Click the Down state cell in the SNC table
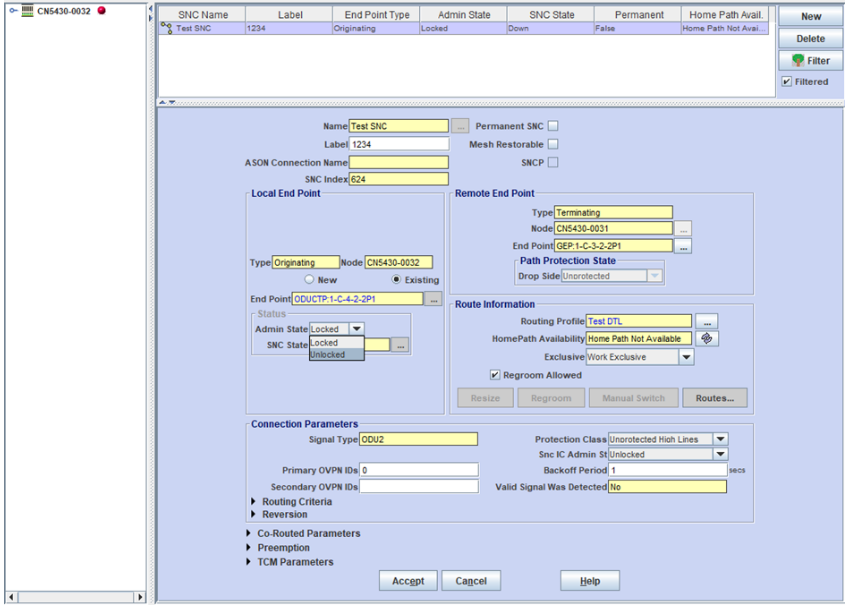The height and width of the screenshot is (606, 848). (551, 28)
